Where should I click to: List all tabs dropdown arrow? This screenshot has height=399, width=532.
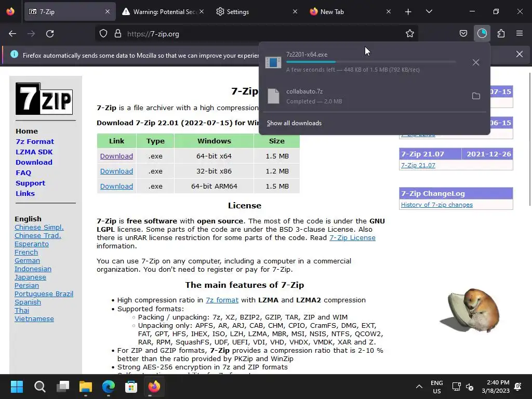429,12
